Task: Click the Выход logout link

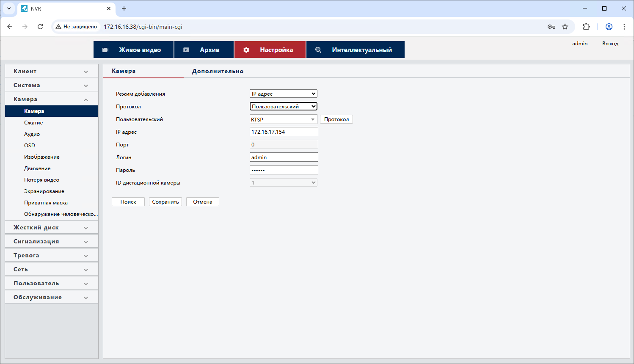Action: [610, 44]
